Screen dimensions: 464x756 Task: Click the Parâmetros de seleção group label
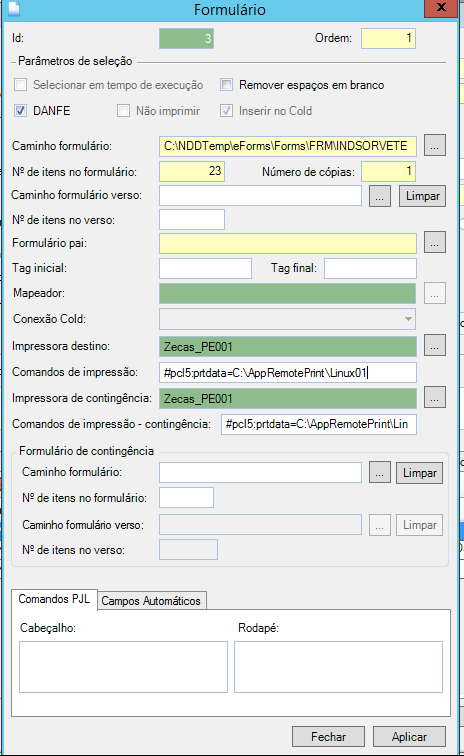click(75, 61)
